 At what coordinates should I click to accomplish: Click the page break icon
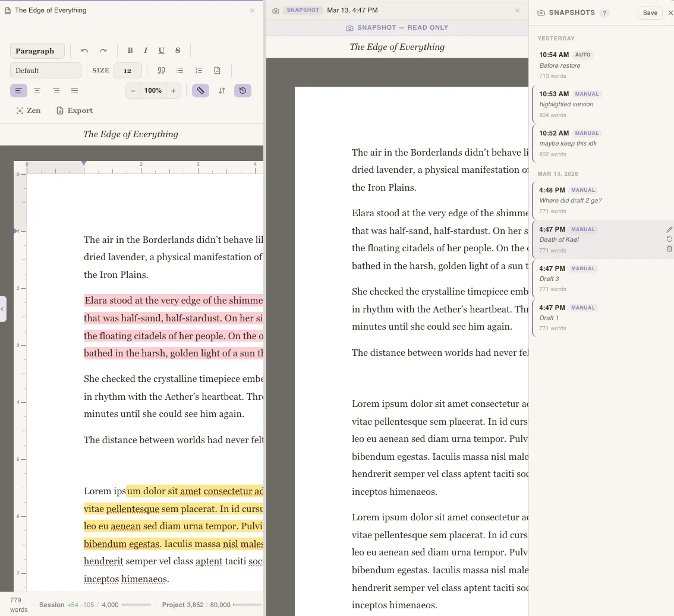[x=218, y=71]
